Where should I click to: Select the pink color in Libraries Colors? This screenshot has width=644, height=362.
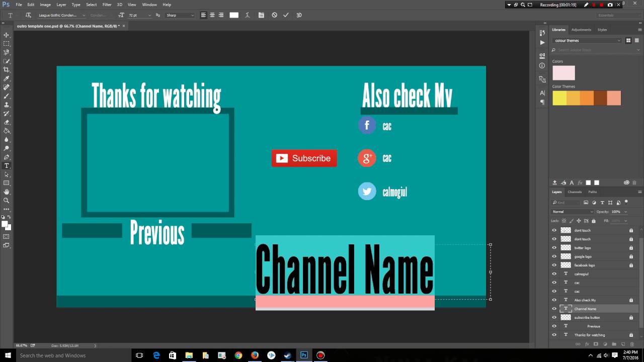[x=563, y=73]
